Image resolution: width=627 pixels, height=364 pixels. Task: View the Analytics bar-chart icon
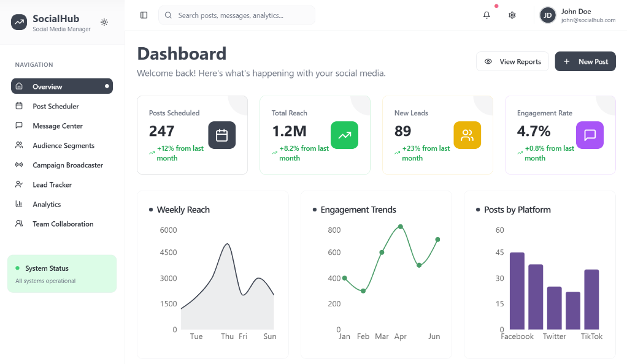tap(18, 204)
